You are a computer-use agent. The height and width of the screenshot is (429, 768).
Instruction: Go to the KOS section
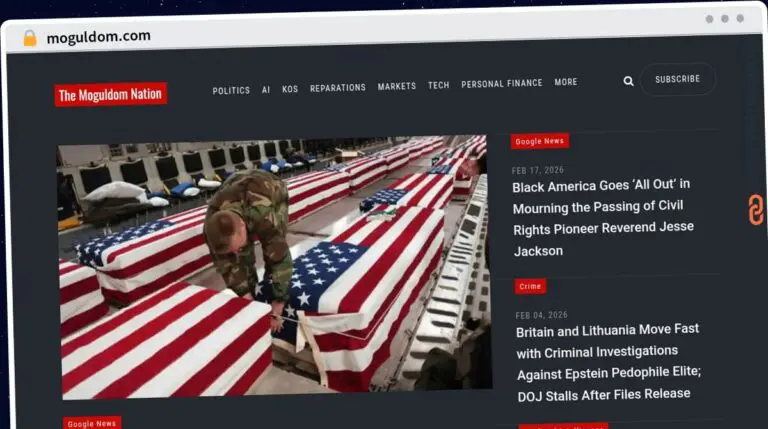290,89
